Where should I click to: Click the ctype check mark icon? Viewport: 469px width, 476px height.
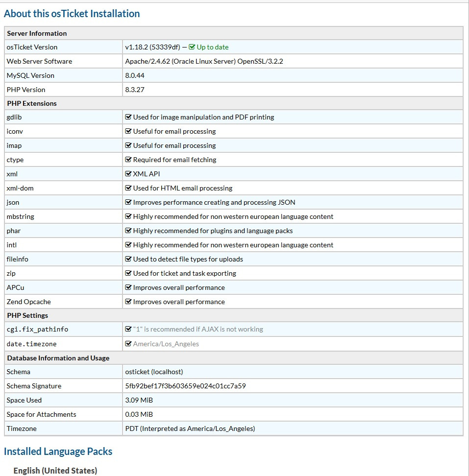point(128,160)
